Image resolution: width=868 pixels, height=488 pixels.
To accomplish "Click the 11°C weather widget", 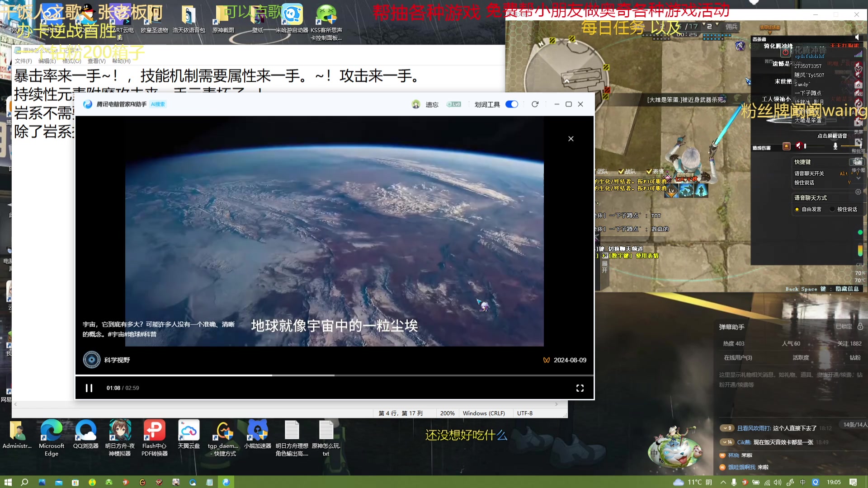I will pos(693,482).
